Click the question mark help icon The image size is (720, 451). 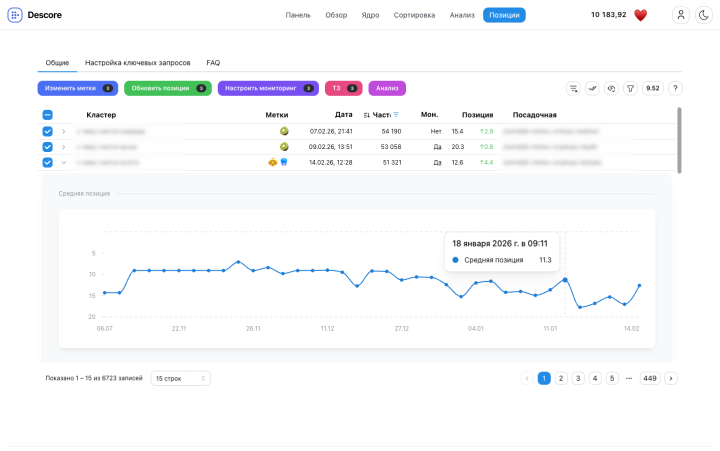pyautogui.click(x=675, y=88)
